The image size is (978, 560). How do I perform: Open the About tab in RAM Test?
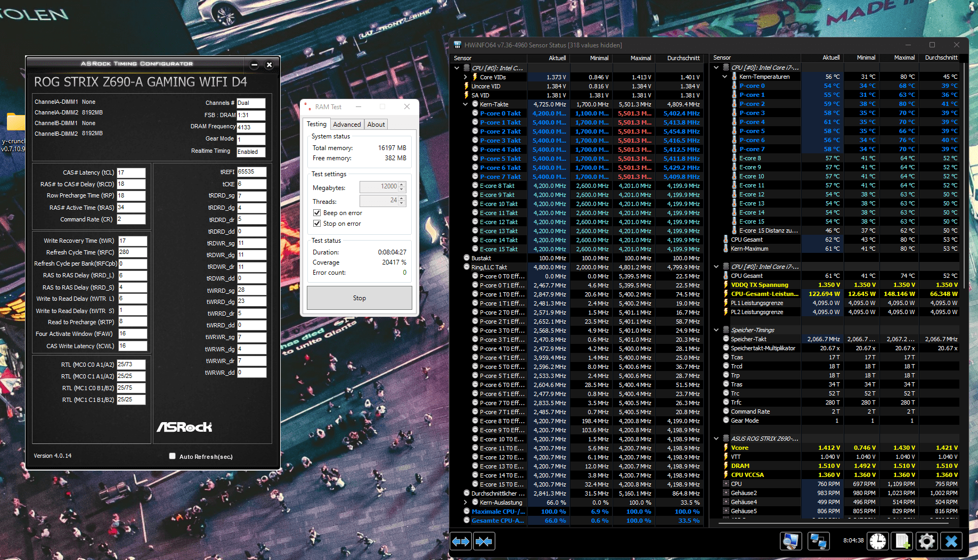pos(376,125)
